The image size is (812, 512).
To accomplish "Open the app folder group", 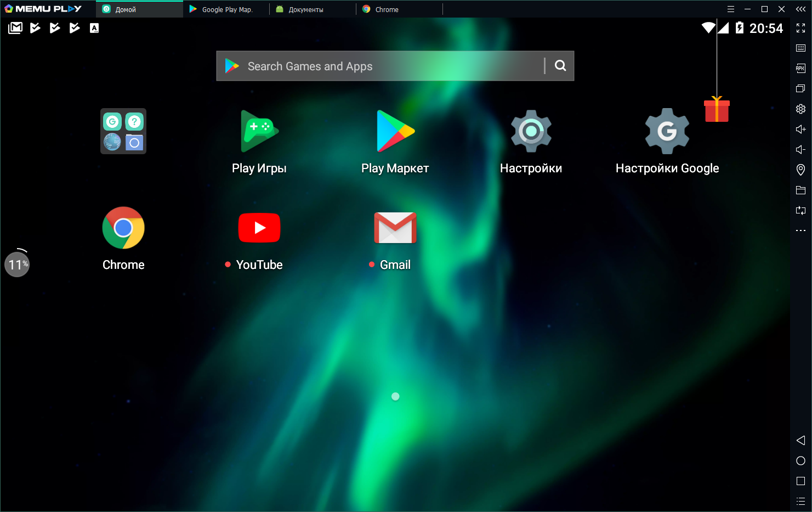I will [123, 131].
